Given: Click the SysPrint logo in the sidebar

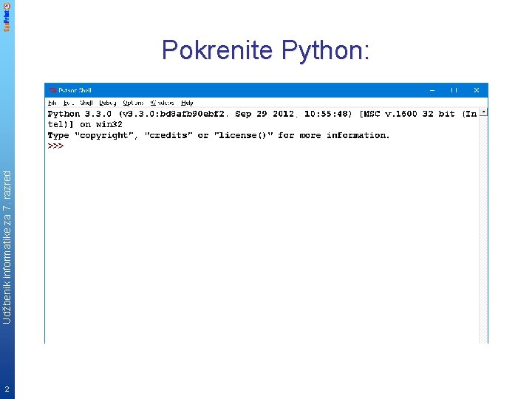Looking at the screenshot, I should pyautogui.click(x=7, y=17).
